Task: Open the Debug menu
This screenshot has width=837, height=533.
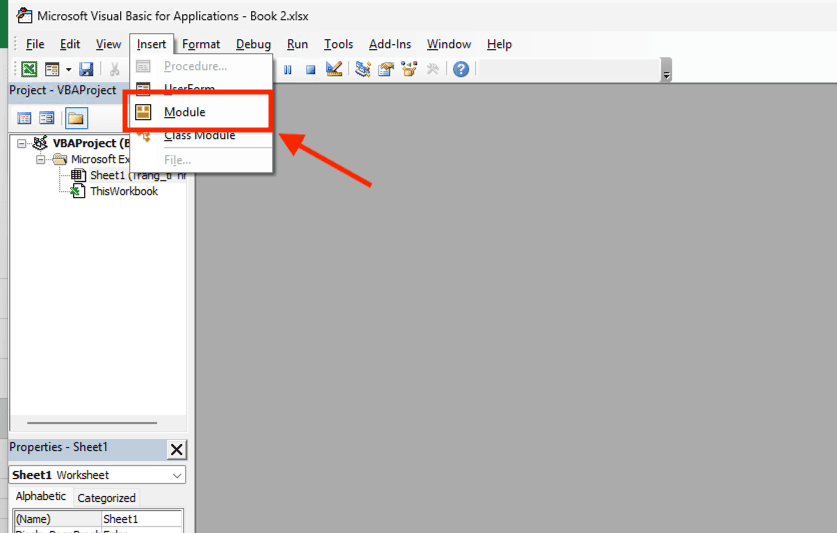Action: tap(254, 44)
